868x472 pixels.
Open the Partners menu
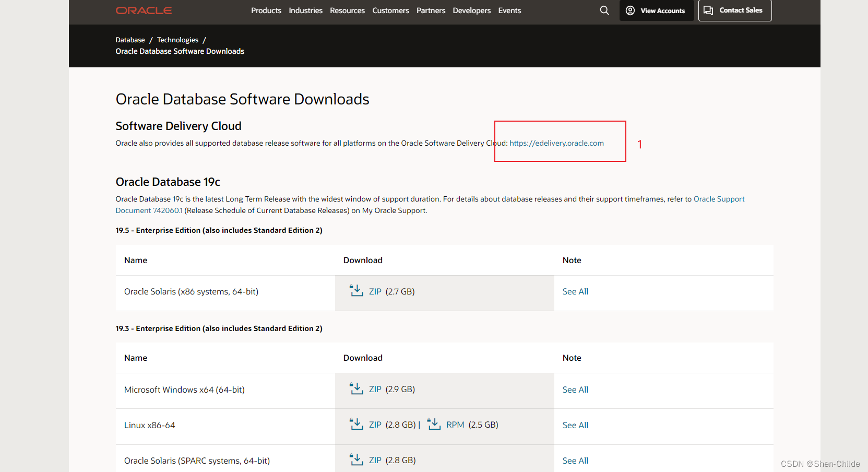(x=431, y=10)
